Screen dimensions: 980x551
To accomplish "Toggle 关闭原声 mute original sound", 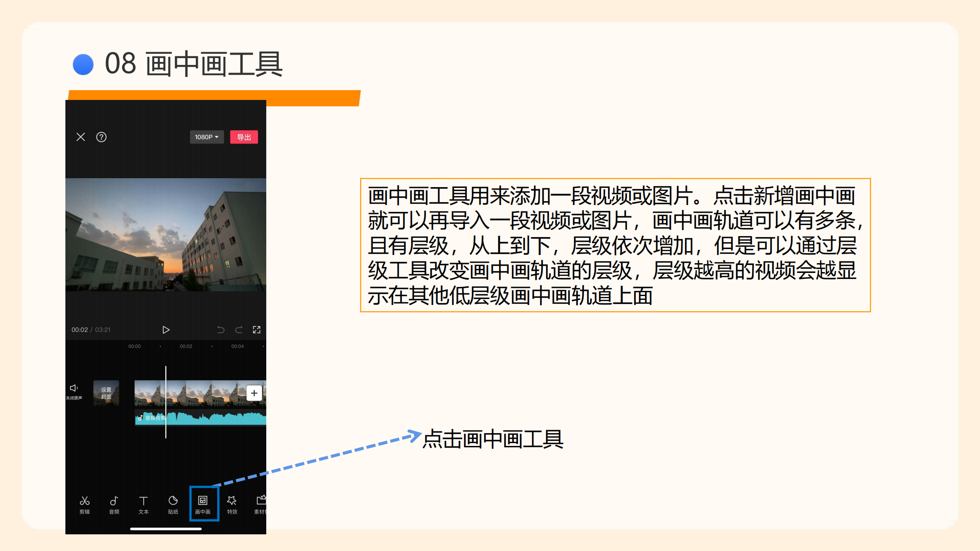I will 74,392.
